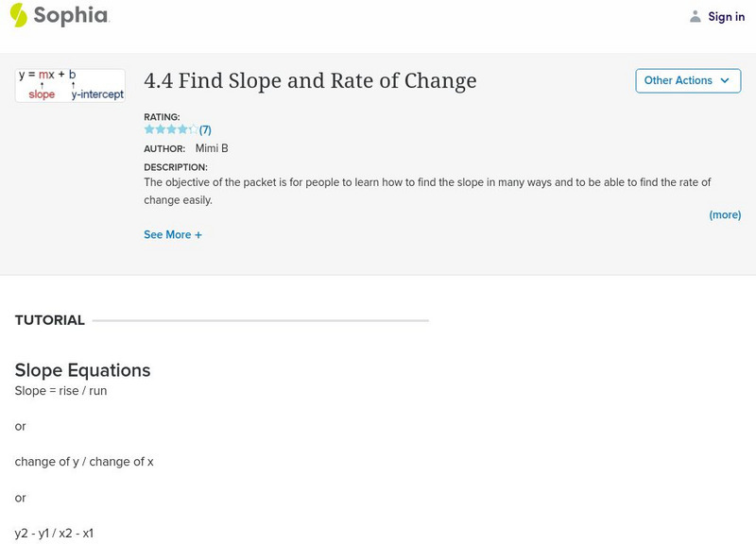756x544 pixels.
Task: Click the "Slope = rise / run" line
Action: pos(60,391)
